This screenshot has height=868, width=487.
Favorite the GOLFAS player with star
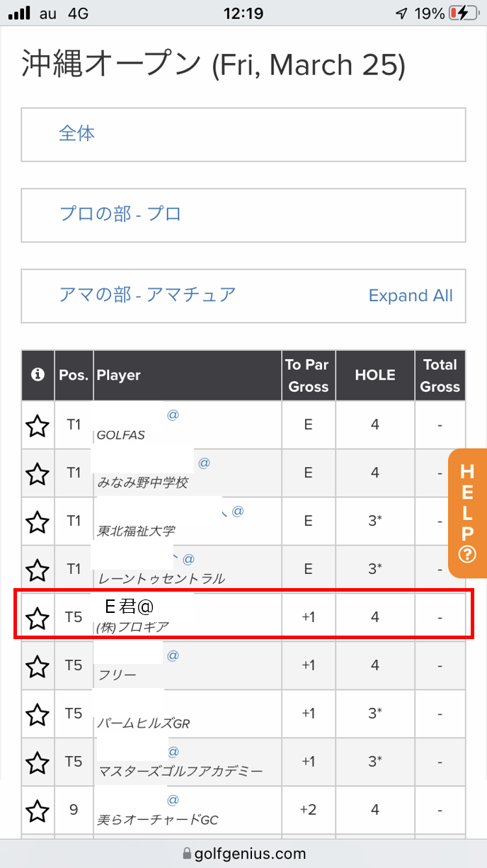click(x=38, y=425)
